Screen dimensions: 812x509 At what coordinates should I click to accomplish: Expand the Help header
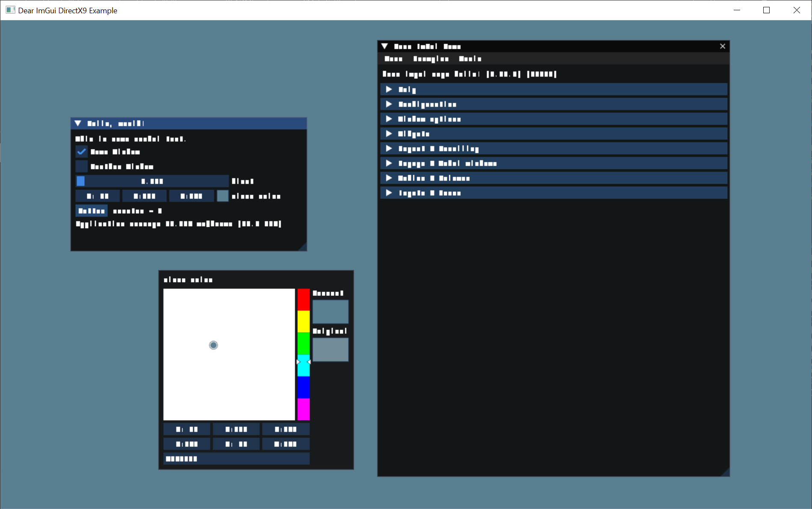click(x=554, y=89)
